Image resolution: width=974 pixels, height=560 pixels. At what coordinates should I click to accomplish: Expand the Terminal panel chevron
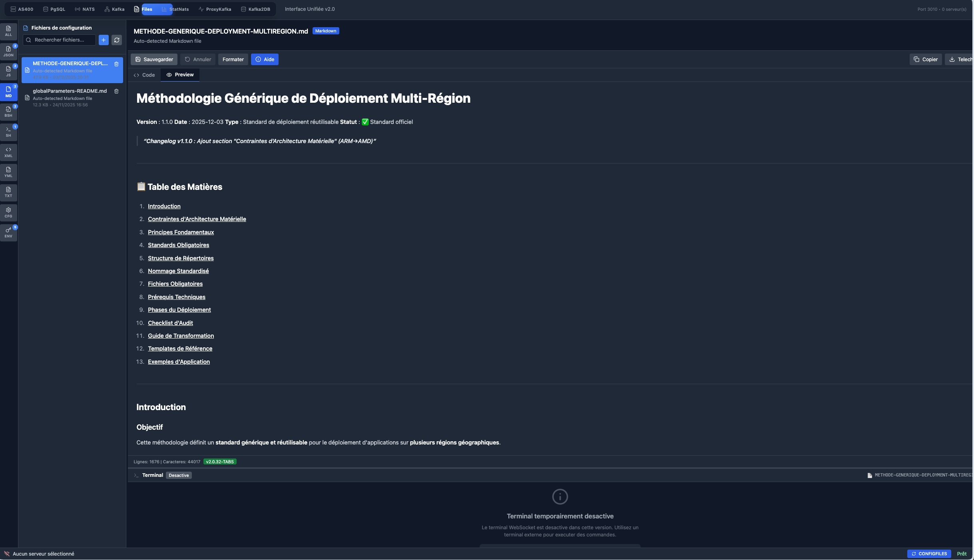136,475
